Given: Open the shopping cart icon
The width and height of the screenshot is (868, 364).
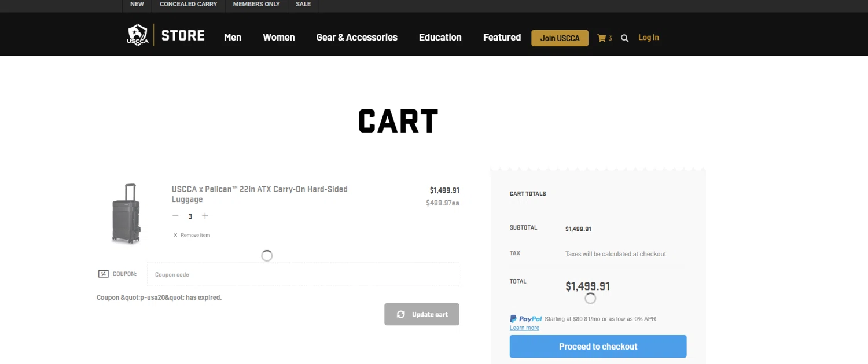Looking at the screenshot, I should (602, 38).
